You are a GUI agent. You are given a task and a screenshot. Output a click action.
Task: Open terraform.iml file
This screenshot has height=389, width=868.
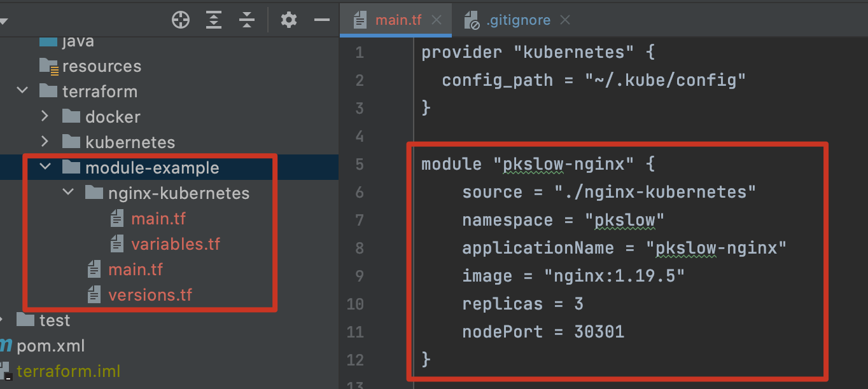tap(69, 371)
